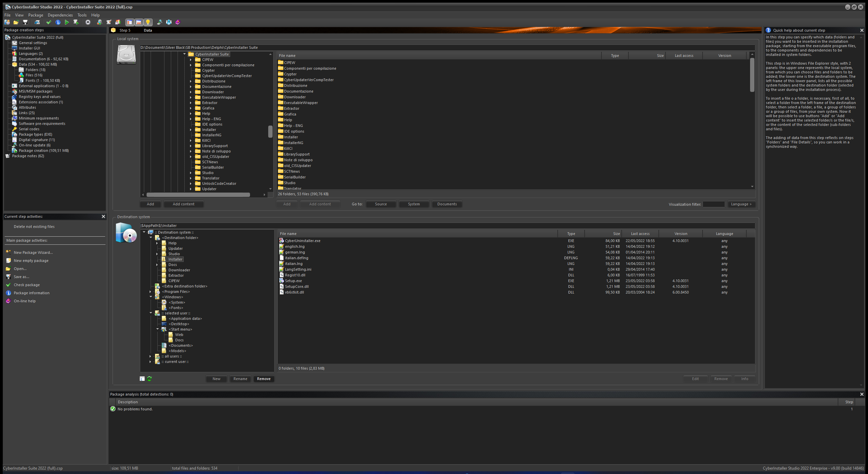Toggle the lightbulb quick help button
This screenshot has height=474, width=868.
point(148,22)
